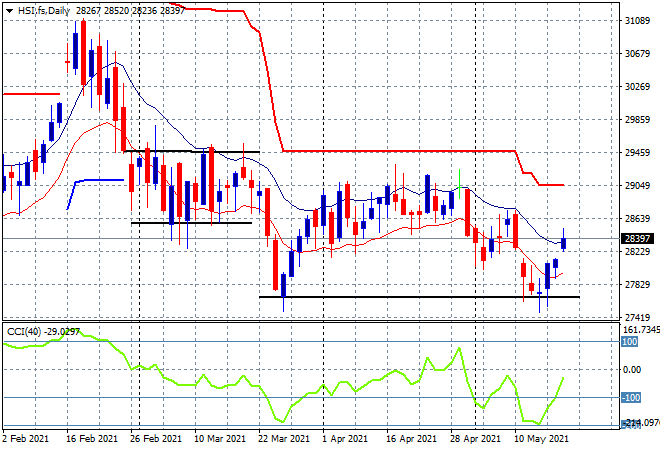Click the 10 Mar 2021 date label
This screenshot has width=660, height=450.
pos(220,439)
